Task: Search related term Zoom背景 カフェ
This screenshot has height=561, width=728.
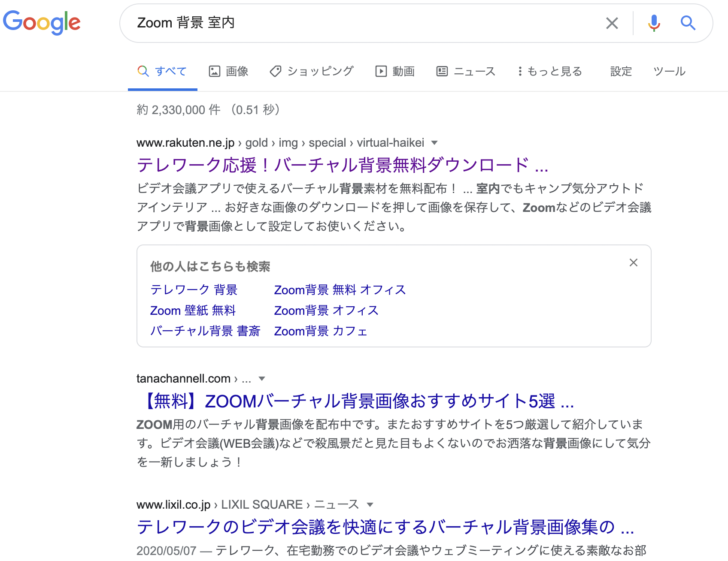Action: (x=321, y=331)
